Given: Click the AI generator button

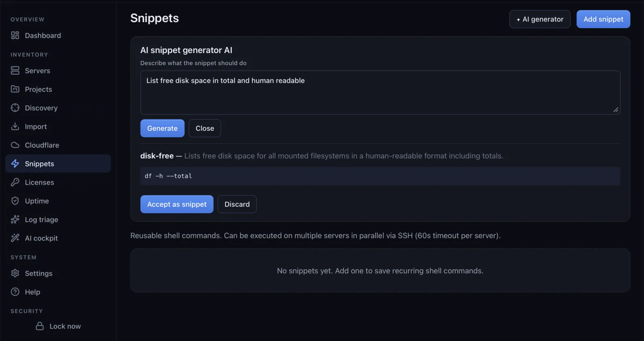Looking at the screenshot, I should tap(540, 19).
